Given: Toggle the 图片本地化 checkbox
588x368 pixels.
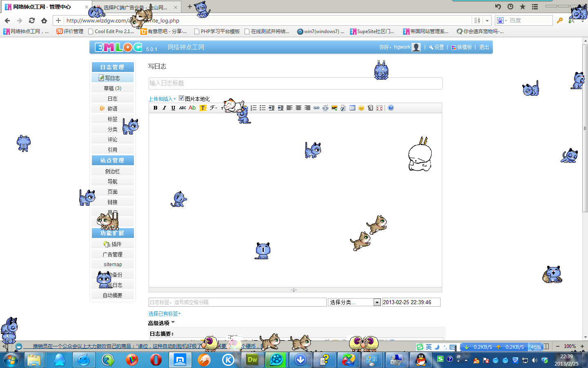Looking at the screenshot, I should (182, 98).
